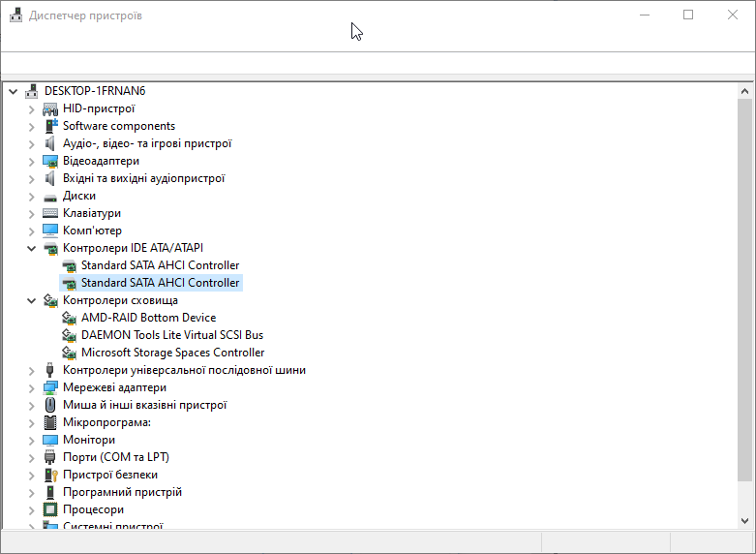Click the HID-пристрої device category icon
Viewport: 756px width, 554px height.
(50, 109)
